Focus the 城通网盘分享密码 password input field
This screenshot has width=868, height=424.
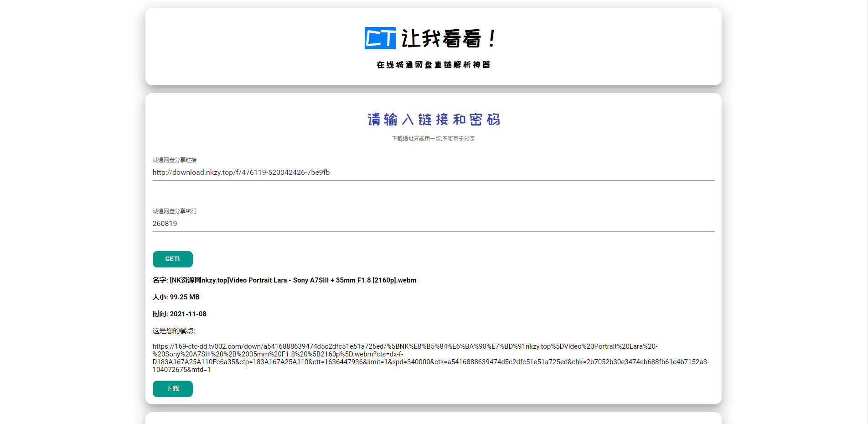point(433,224)
